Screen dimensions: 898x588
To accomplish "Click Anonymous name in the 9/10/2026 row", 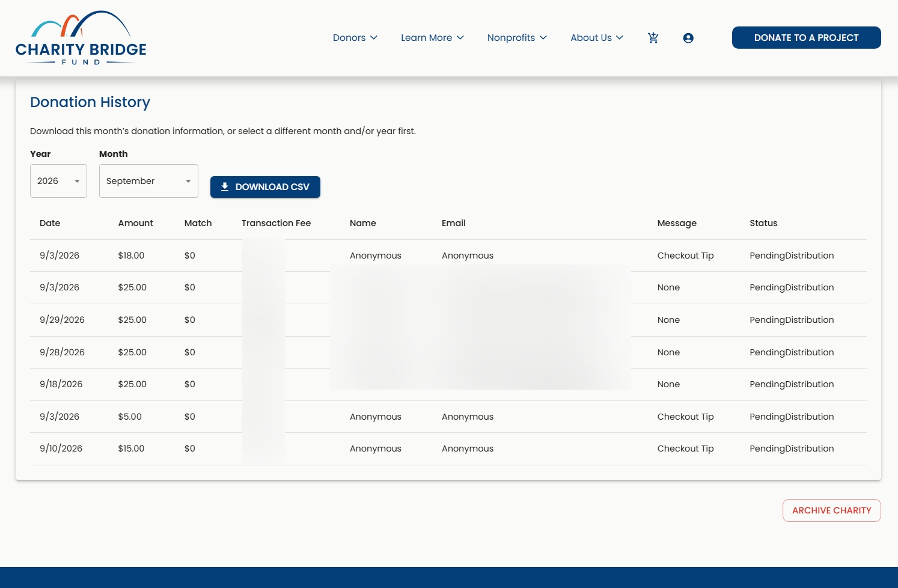I will pyautogui.click(x=376, y=449).
